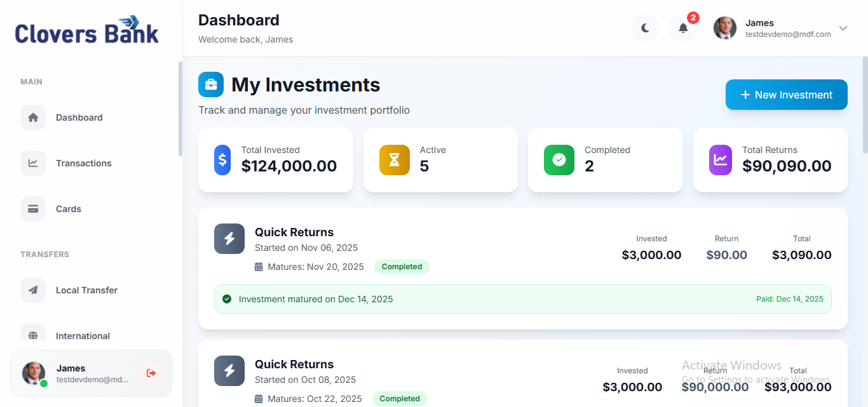
Task: Open notifications via the bell icon
Action: 683,28
